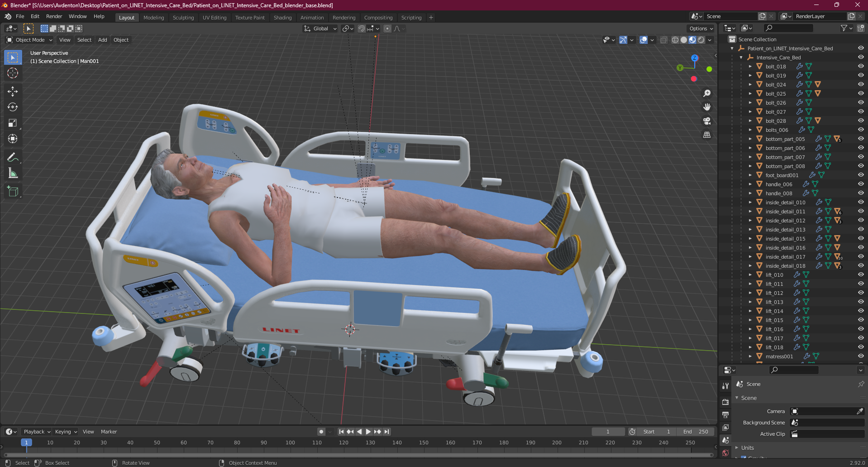Switch to the Shading workspace tab
Viewport: 868px width, 467px height.
click(x=282, y=18)
